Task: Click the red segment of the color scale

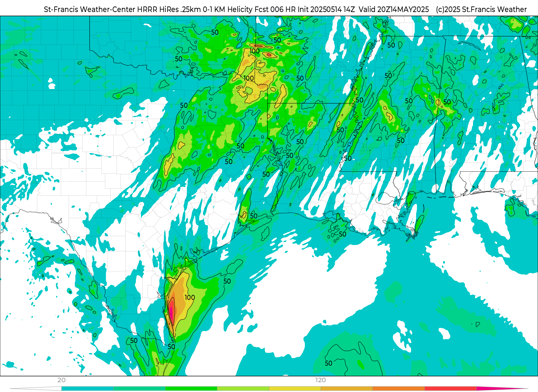Action: (x=450, y=389)
